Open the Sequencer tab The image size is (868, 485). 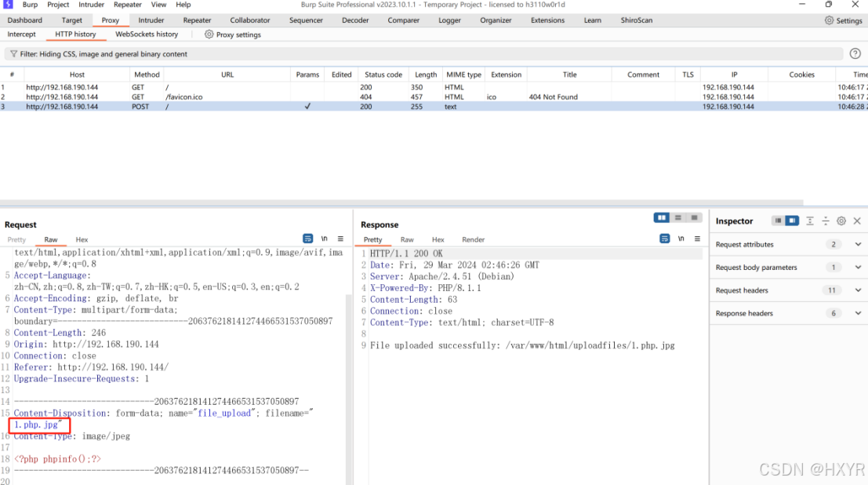[x=306, y=20]
